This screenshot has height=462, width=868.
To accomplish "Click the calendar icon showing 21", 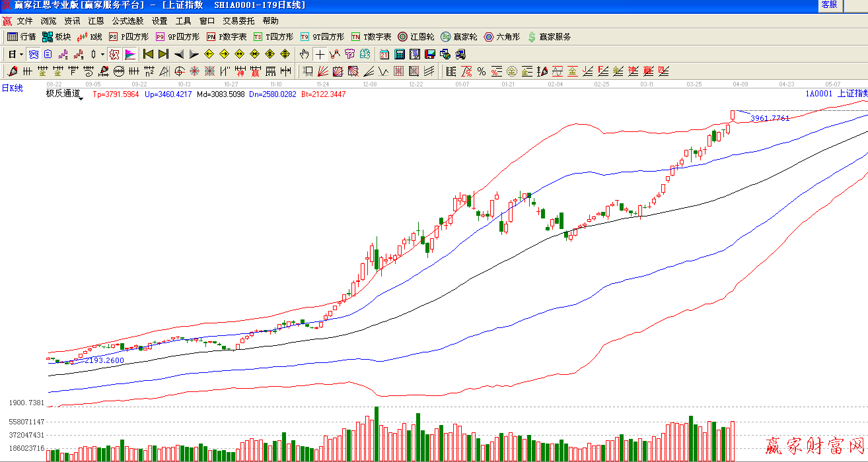I will pos(384,54).
